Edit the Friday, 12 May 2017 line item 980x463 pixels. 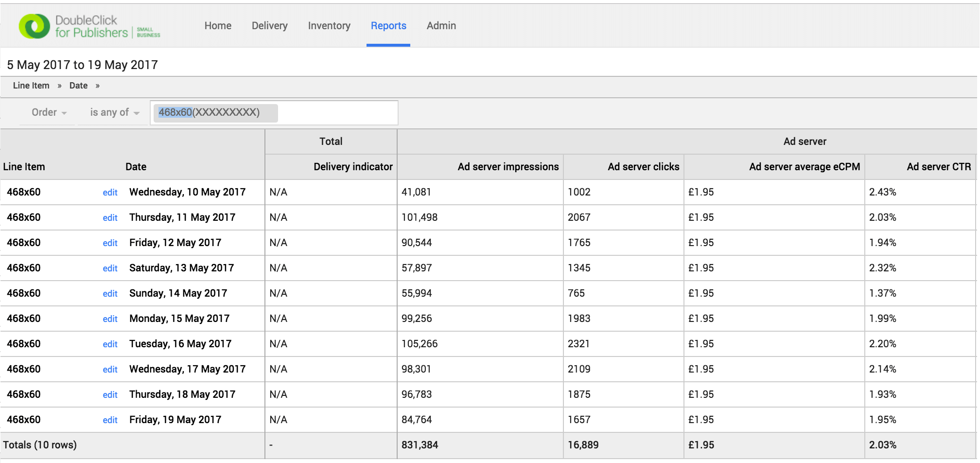110,243
